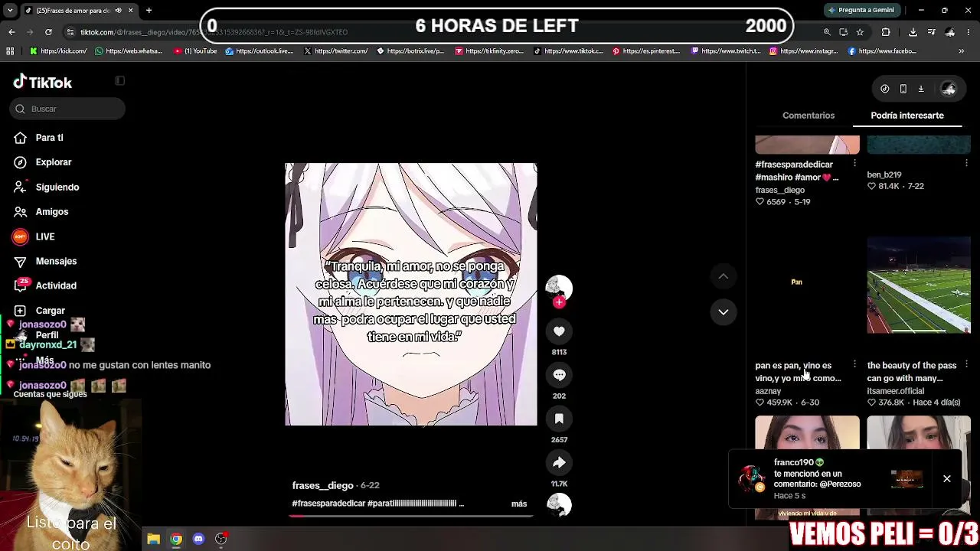Open a new Chrome tab
Screen dimensions: 980x551
click(x=149, y=10)
